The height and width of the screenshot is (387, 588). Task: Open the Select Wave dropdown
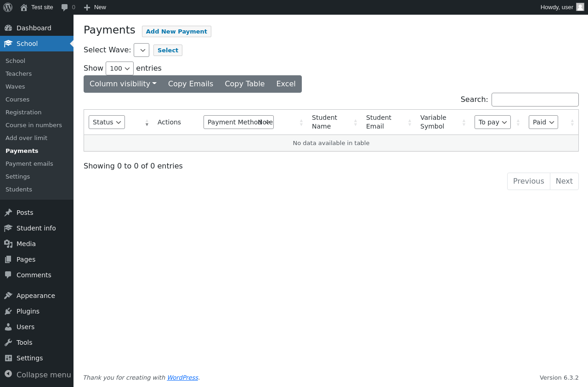point(141,50)
